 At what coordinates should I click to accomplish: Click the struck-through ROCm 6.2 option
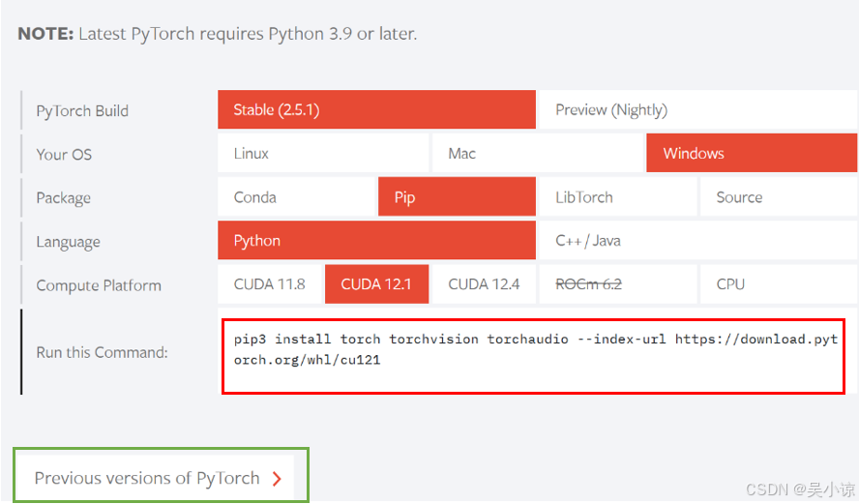[x=617, y=283]
